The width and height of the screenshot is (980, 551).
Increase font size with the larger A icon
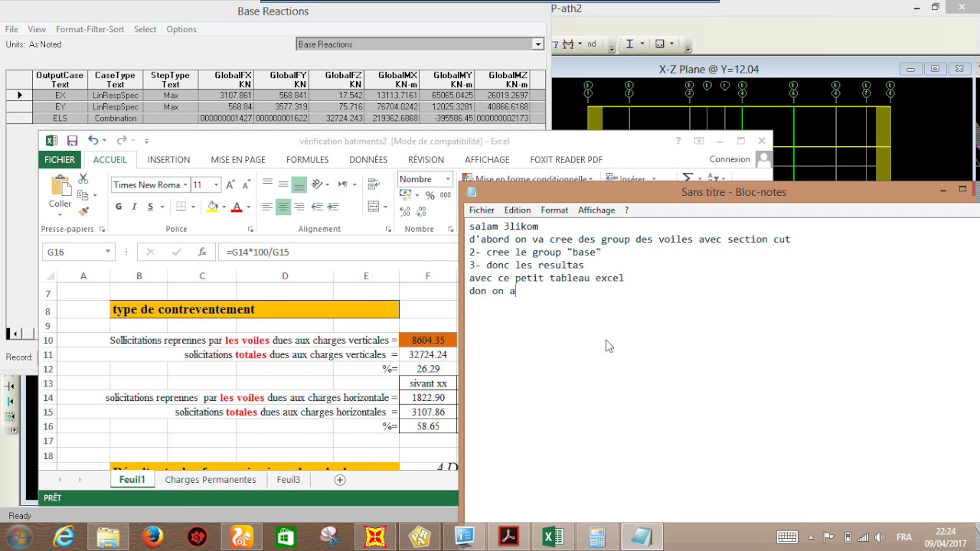(230, 184)
